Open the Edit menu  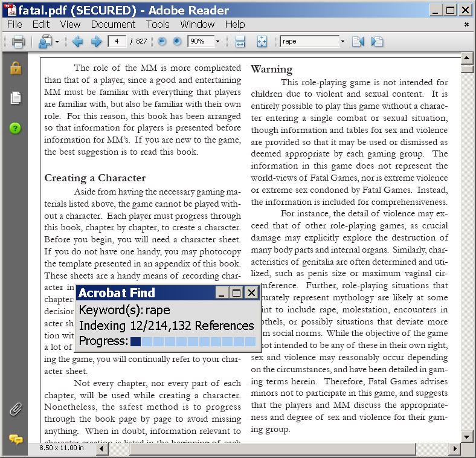[40, 24]
